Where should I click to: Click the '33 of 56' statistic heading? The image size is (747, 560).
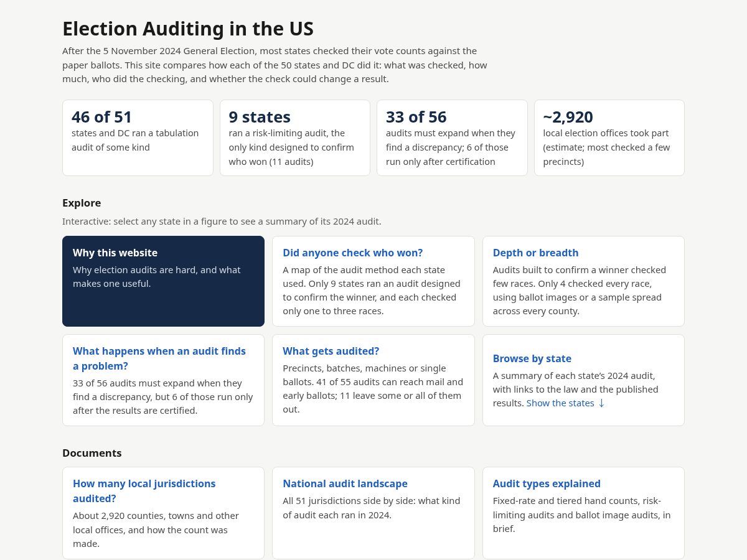[416, 117]
